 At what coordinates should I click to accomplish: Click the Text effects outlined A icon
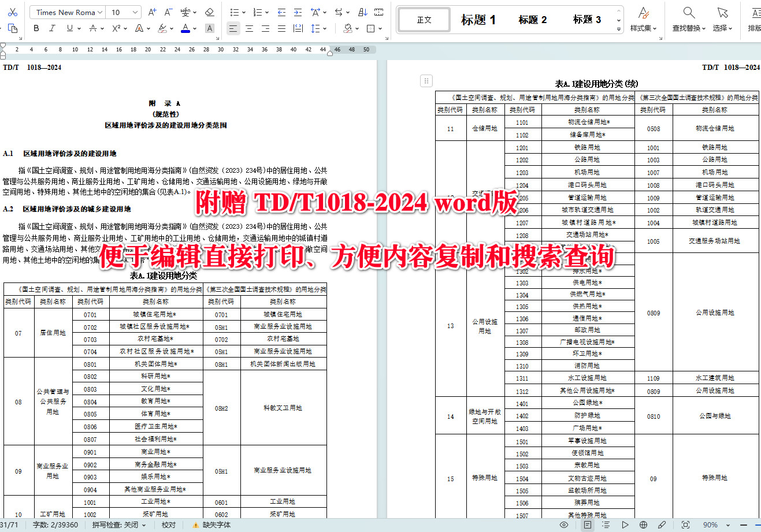click(139, 28)
